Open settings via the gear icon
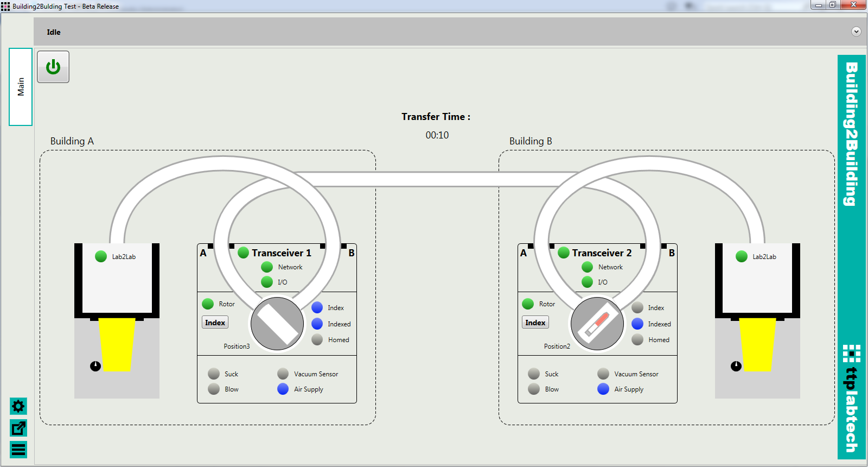 tap(18, 406)
